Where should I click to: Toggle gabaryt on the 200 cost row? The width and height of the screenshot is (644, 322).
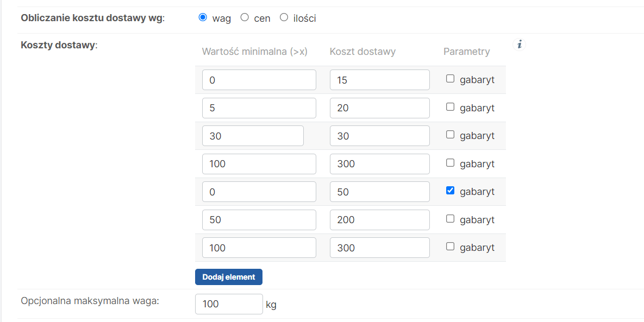point(450,219)
